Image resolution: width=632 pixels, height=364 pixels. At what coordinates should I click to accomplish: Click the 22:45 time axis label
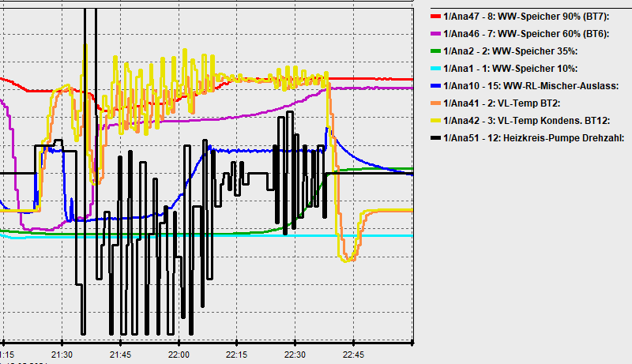click(354, 355)
